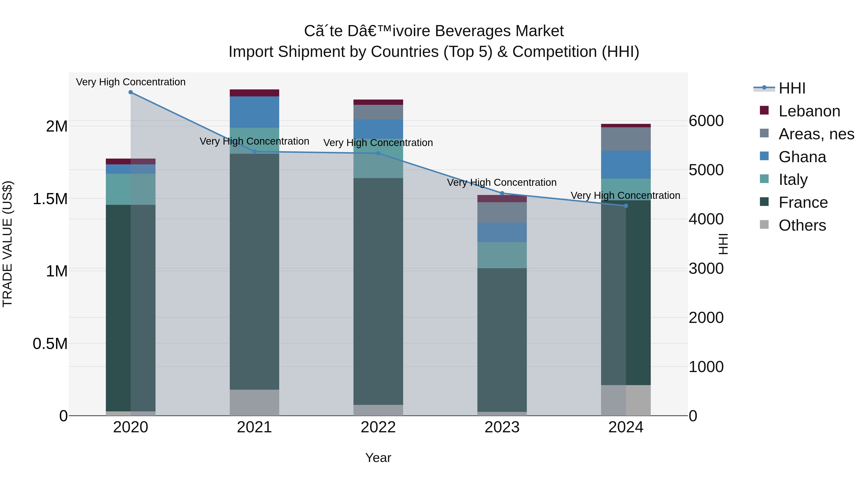Click the 2021 x-axis label

[x=254, y=427]
